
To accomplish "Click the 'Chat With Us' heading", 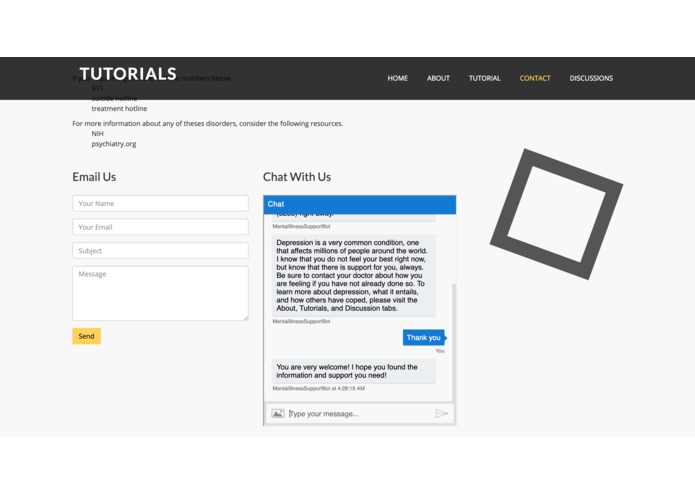I will 297,177.
